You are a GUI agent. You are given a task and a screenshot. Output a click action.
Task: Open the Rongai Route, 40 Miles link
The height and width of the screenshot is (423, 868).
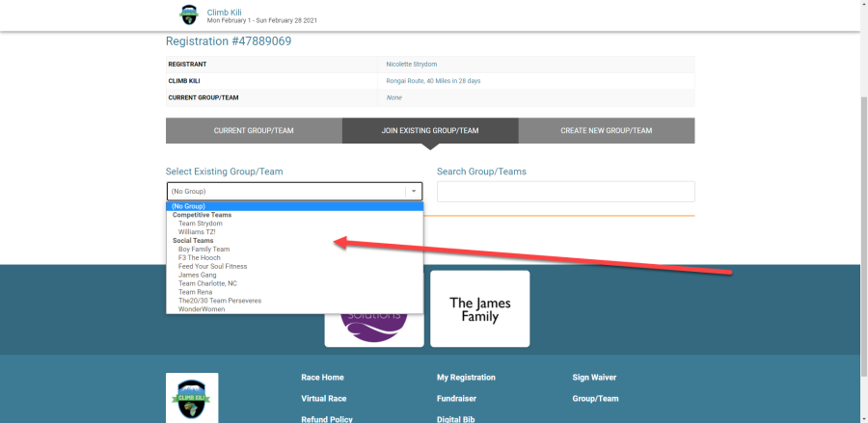pos(433,81)
